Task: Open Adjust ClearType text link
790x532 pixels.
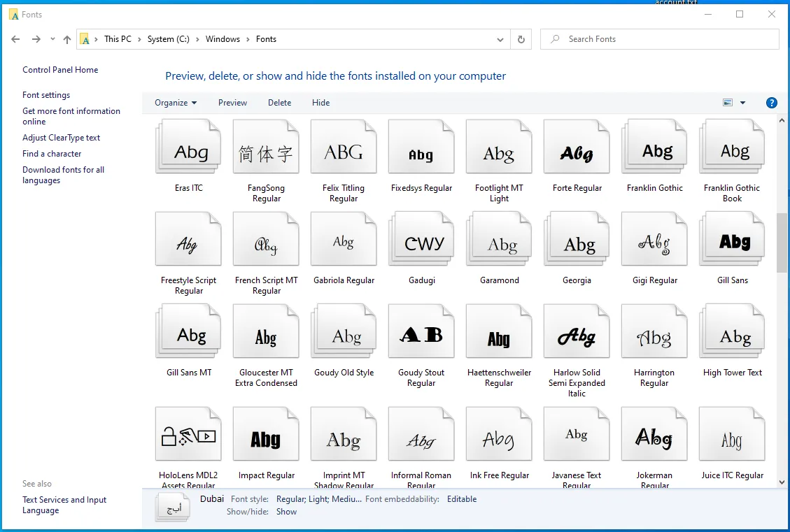Action: (61, 138)
